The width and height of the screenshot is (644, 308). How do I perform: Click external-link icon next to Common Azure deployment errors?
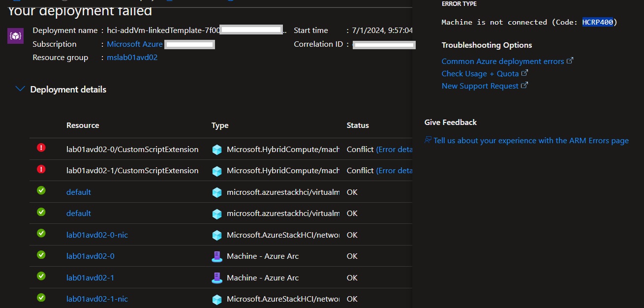pos(570,61)
